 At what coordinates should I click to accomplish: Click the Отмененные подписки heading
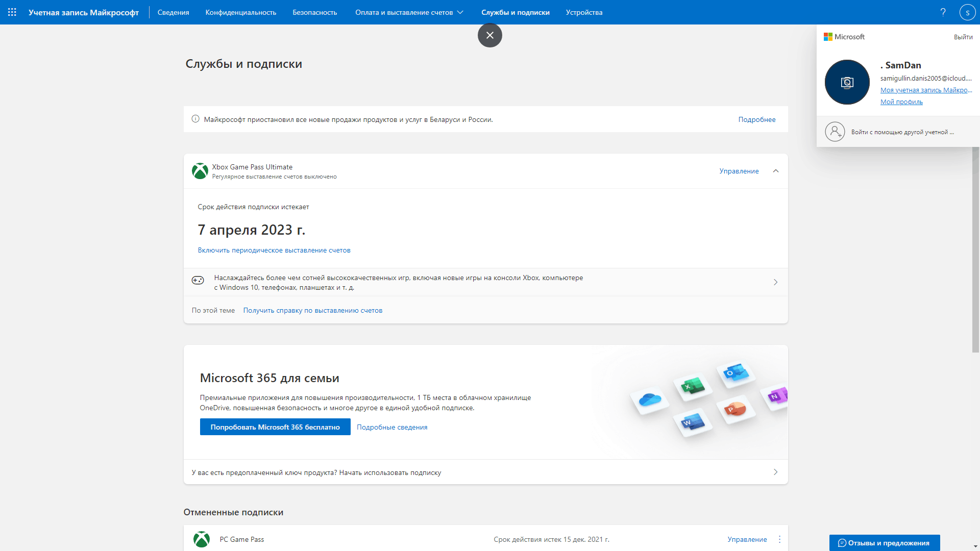click(x=233, y=512)
